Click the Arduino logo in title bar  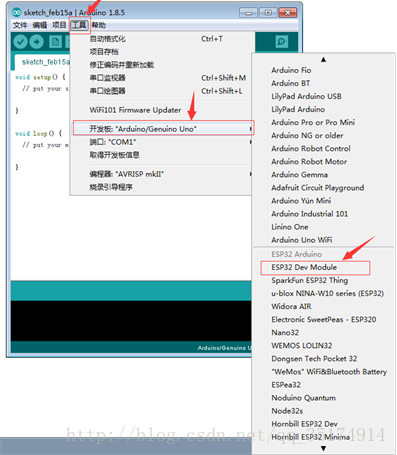(16, 13)
